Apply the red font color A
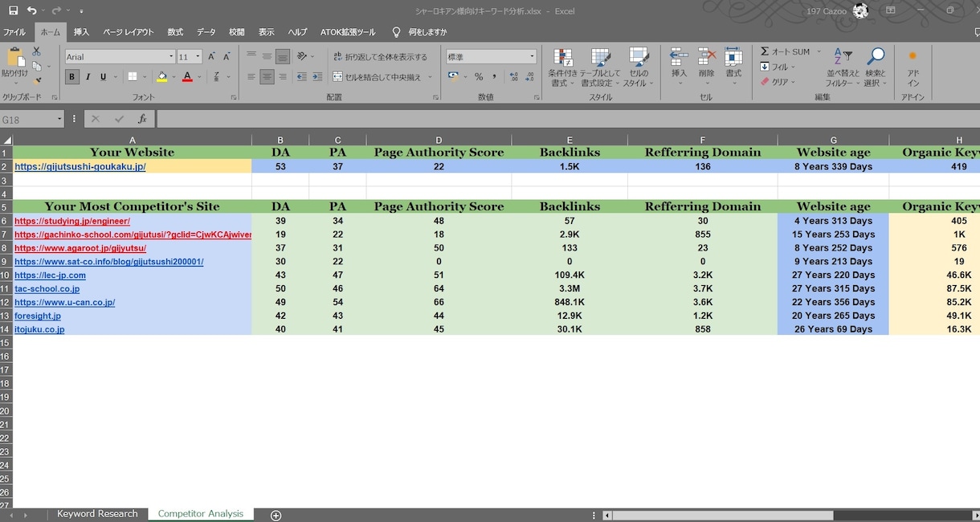This screenshot has width=980, height=522. [x=187, y=77]
